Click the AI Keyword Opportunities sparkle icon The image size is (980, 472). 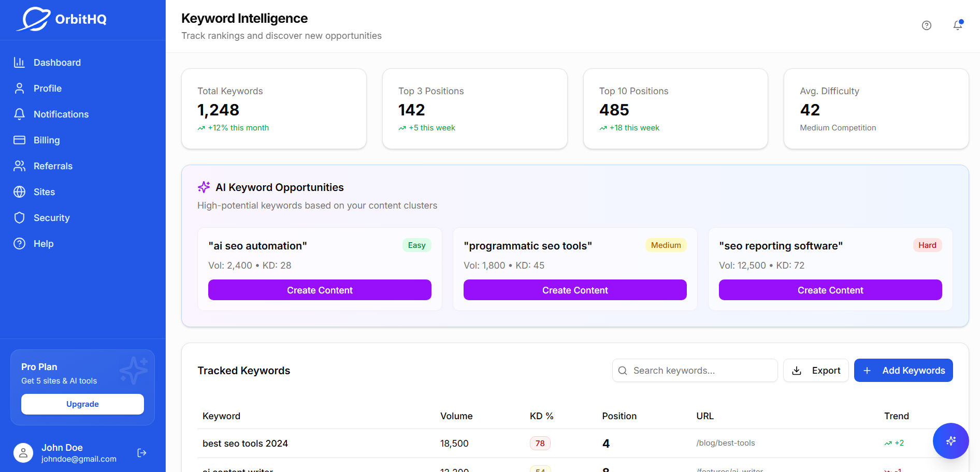tap(204, 187)
